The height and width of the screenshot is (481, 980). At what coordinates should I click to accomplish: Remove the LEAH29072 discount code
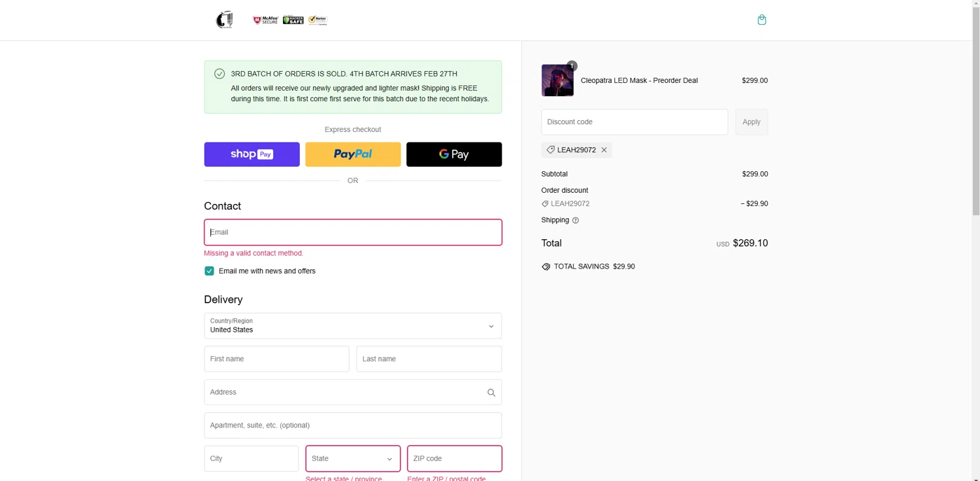click(604, 150)
